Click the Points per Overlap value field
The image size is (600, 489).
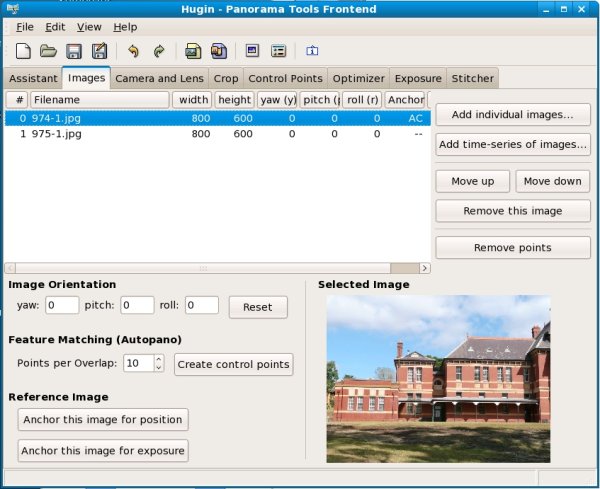(x=139, y=363)
